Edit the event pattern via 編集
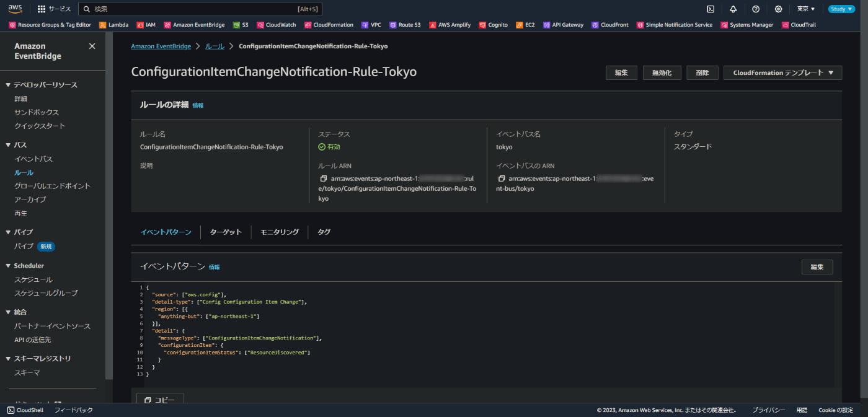This screenshot has width=868, height=417. [817, 267]
